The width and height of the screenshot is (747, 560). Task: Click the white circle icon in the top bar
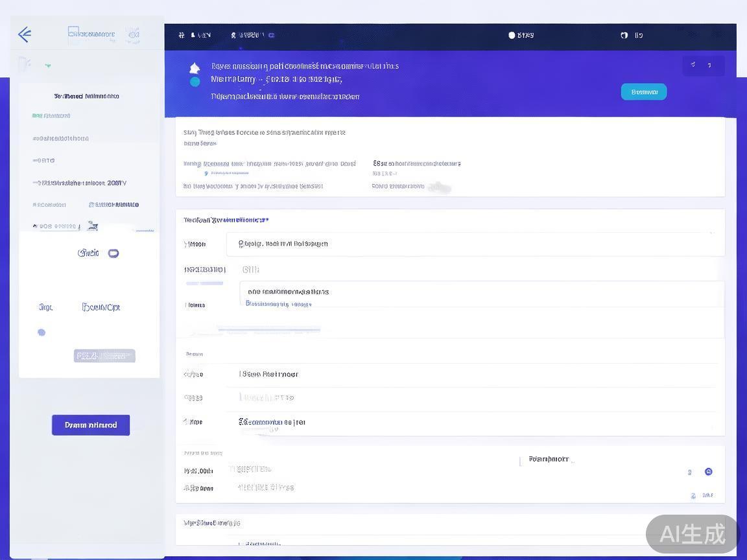[x=512, y=35]
